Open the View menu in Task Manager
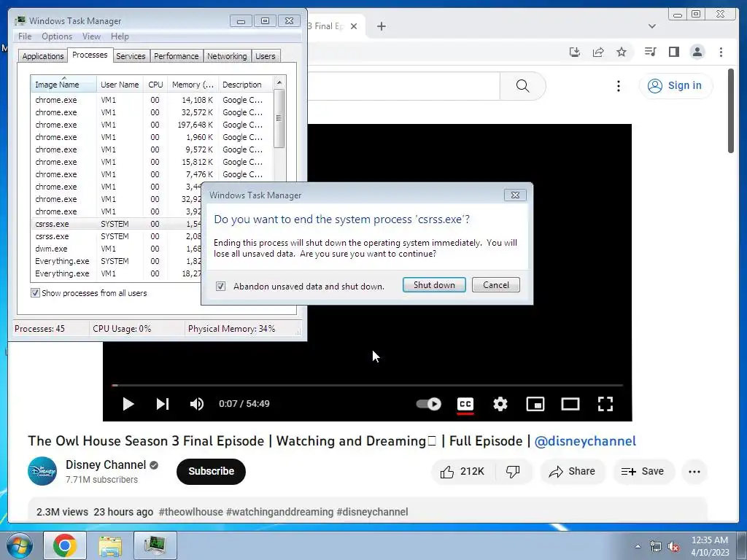This screenshot has height=560, width=747. click(91, 36)
